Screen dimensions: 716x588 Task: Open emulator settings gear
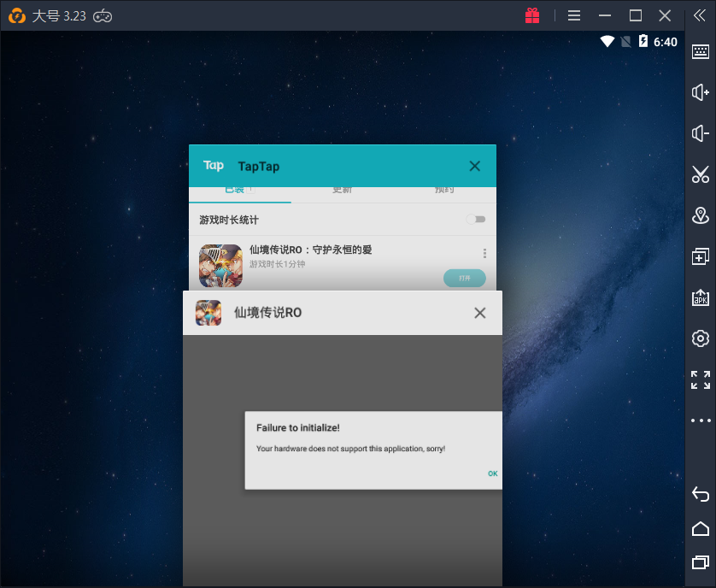701,338
